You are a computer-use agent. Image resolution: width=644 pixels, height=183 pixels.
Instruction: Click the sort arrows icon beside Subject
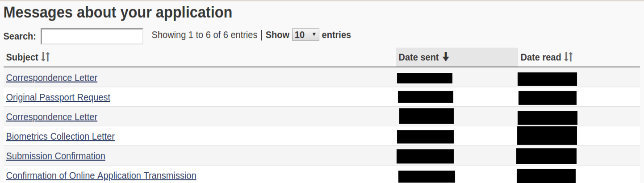pyautogui.click(x=45, y=57)
